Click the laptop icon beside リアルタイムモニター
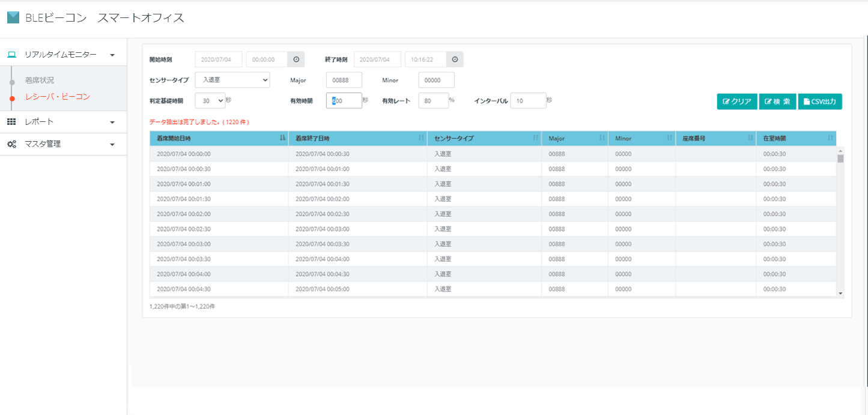Image resolution: width=868 pixels, height=415 pixels. pyautogui.click(x=11, y=55)
